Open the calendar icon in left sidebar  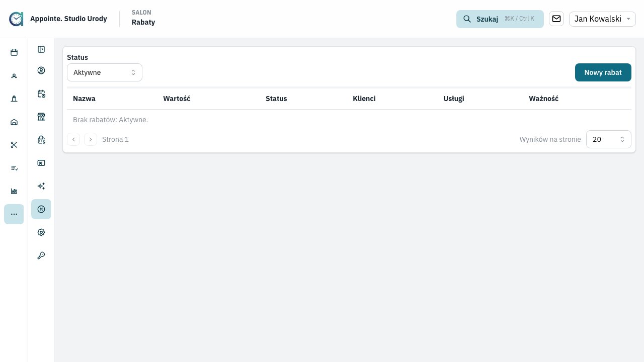(14, 52)
